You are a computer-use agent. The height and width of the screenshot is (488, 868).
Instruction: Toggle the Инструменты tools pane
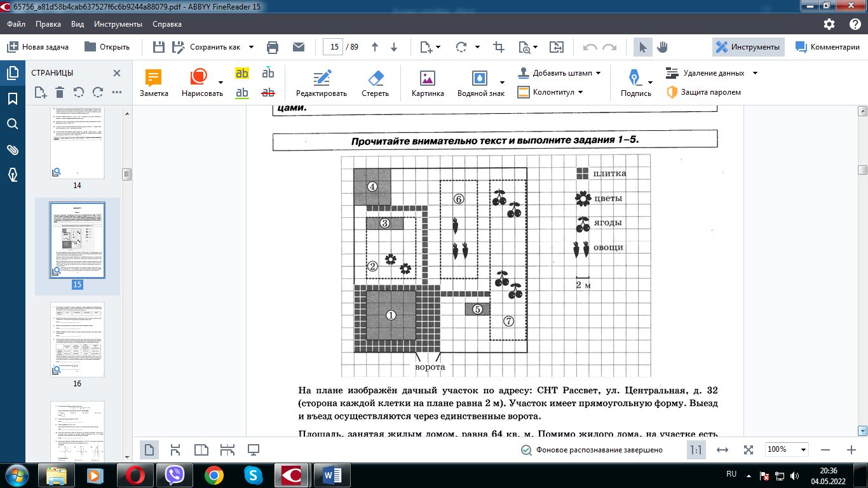pos(748,47)
